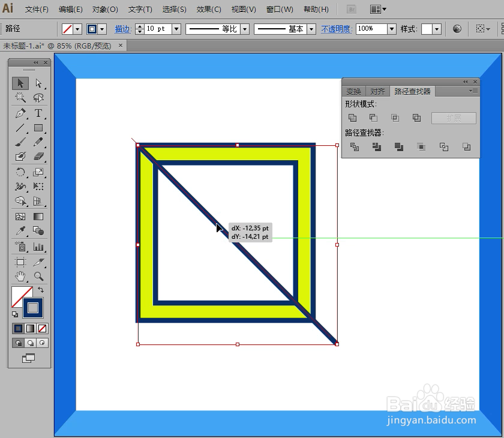Apply Intersect shape mode
The height and width of the screenshot is (438, 504).
click(395, 118)
